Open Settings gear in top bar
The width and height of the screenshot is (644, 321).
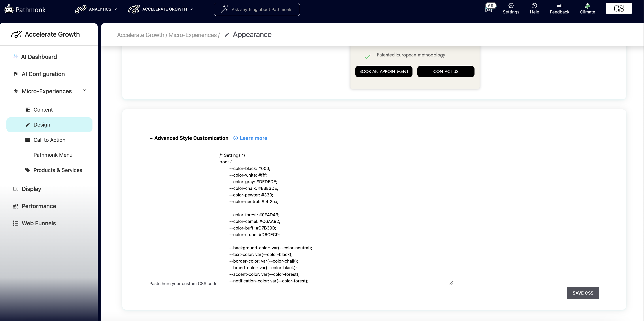511,6
